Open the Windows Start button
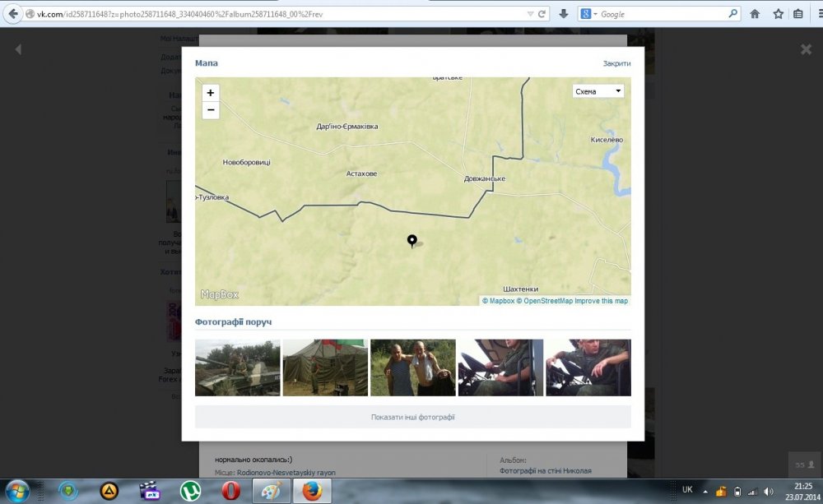 click(17, 492)
